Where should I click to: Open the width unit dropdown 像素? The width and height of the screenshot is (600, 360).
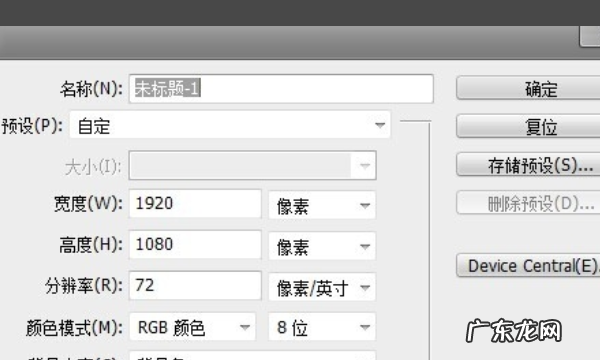pyautogui.click(x=322, y=205)
